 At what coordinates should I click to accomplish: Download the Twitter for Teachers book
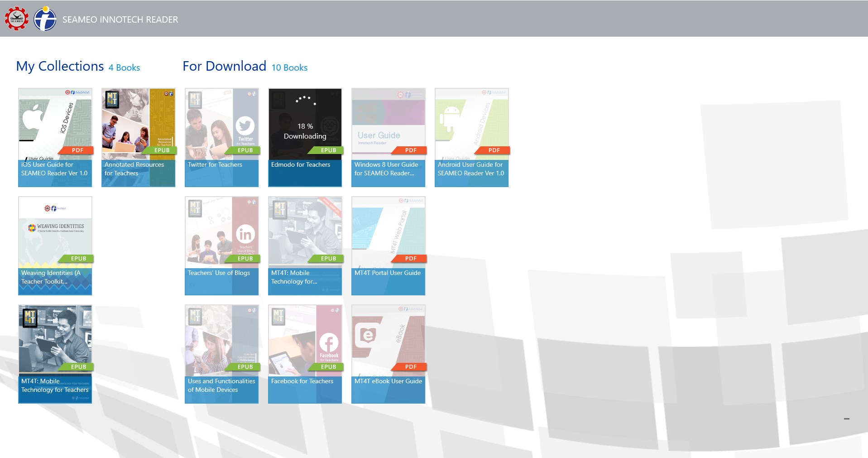(222, 137)
